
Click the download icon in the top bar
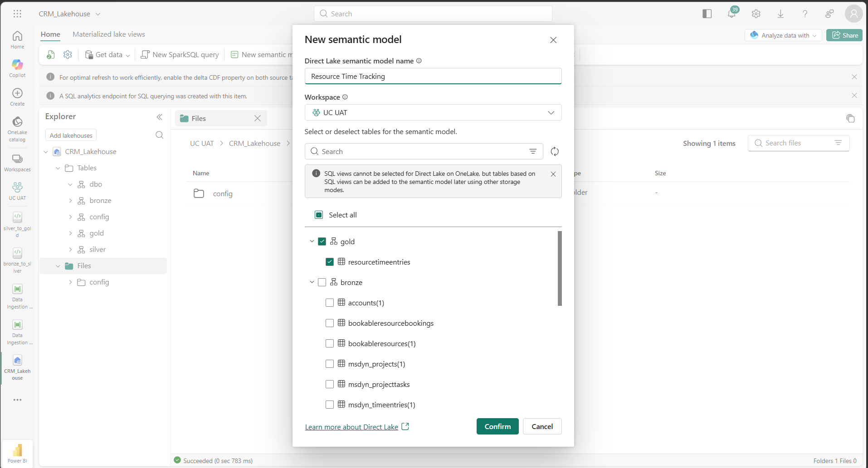tap(780, 14)
